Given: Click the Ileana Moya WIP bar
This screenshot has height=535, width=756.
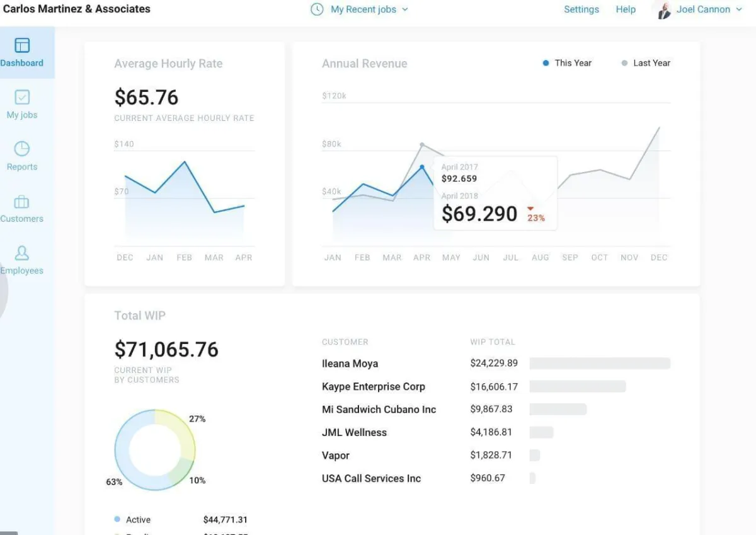Looking at the screenshot, I should tap(600, 363).
